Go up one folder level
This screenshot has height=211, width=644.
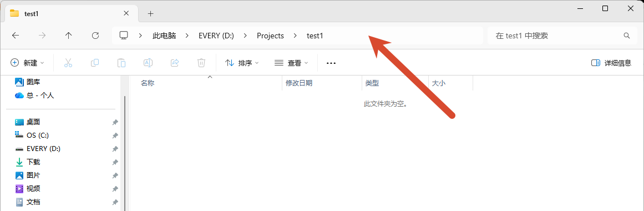69,36
